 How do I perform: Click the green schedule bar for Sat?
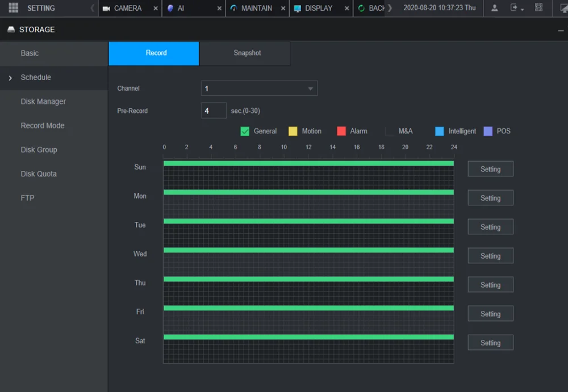click(x=308, y=337)
